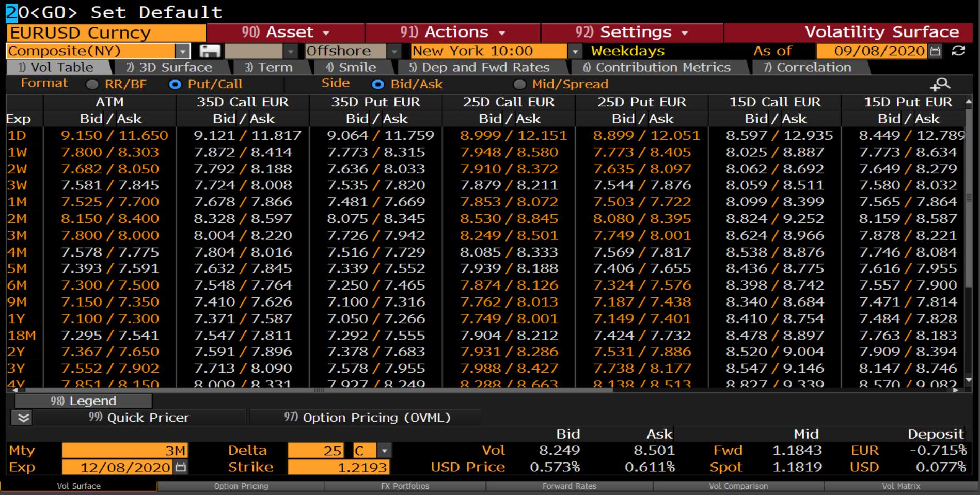Viewport: 980px width, 495px height.
Task: Click the Quick Pricer button
Action: [x=139, y=418]
